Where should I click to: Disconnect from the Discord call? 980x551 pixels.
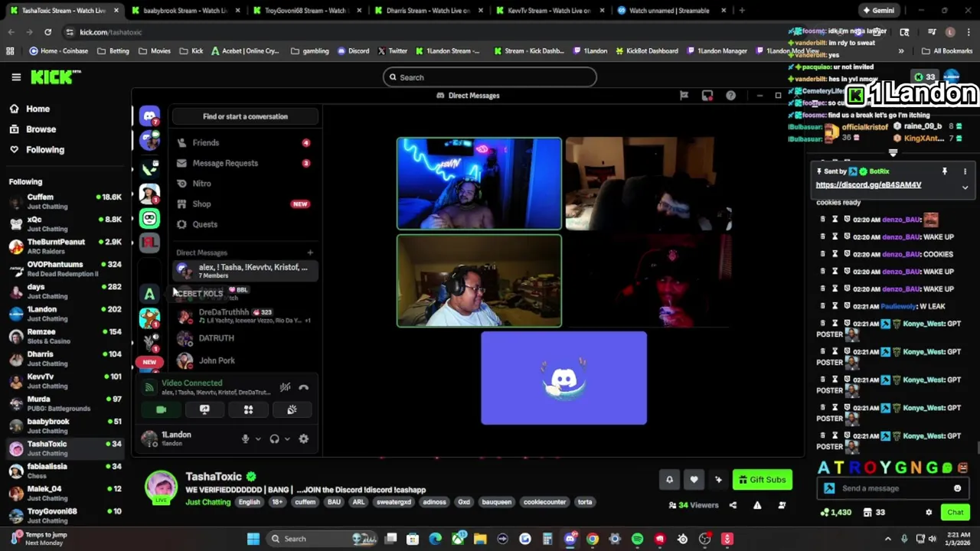[x=304, y=387]
